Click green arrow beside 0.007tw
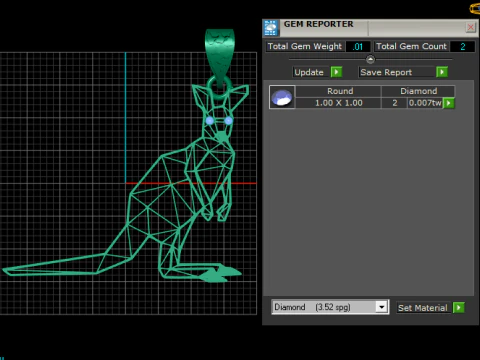 coord(449,103)
